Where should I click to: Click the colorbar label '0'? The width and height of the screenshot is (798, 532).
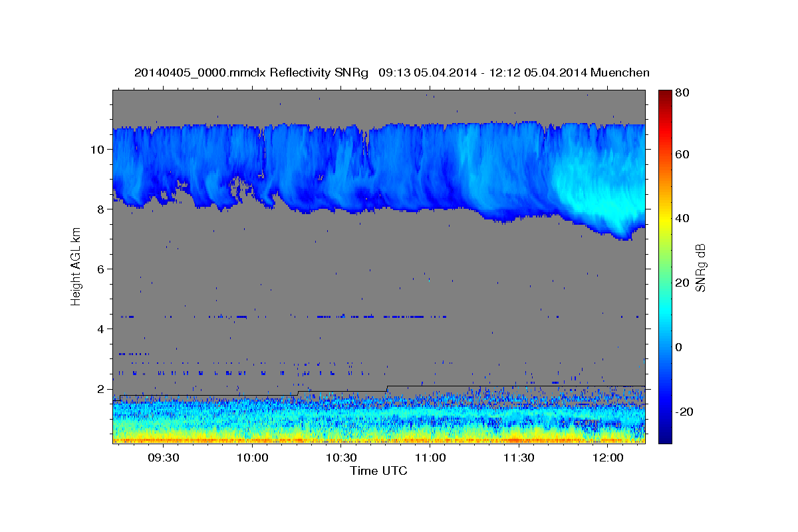tap(679, 347)
